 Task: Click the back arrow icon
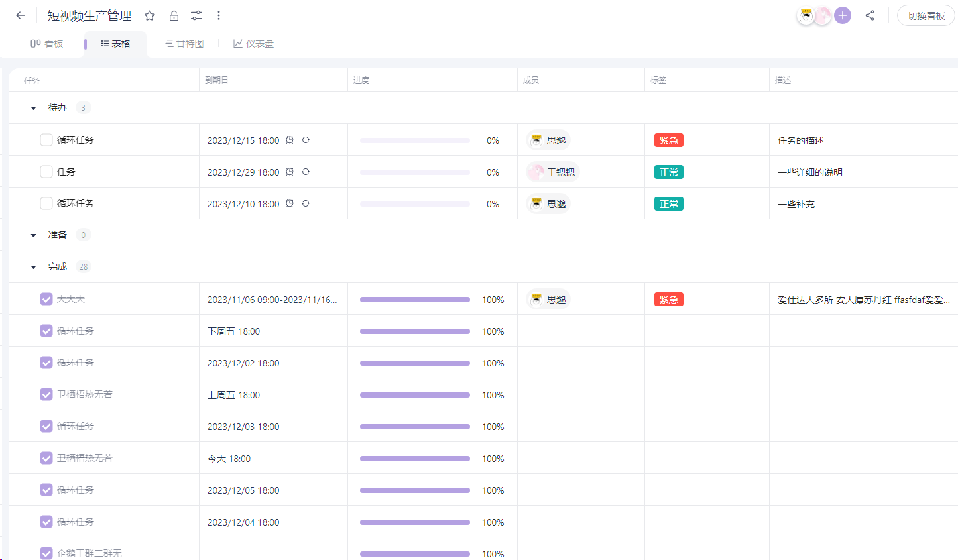21,15
